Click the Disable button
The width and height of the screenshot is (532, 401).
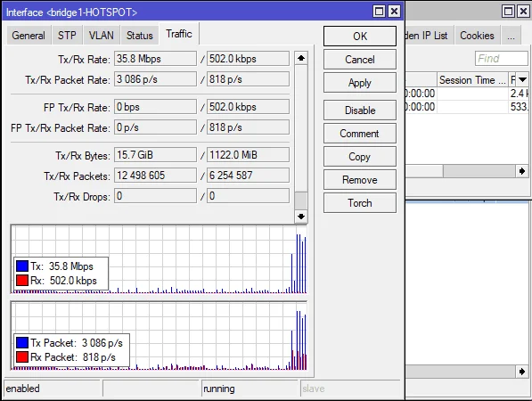[x=360, y=110]
